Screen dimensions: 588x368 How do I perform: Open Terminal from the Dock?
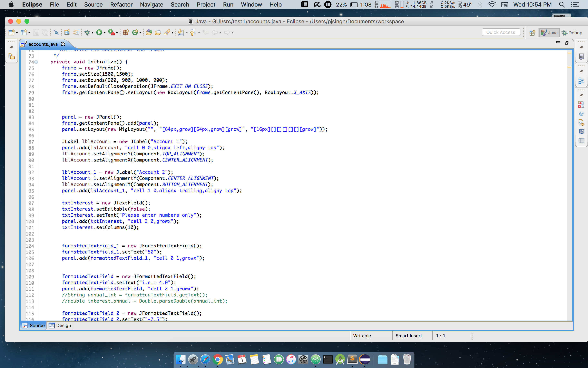(x=328, y=359)
